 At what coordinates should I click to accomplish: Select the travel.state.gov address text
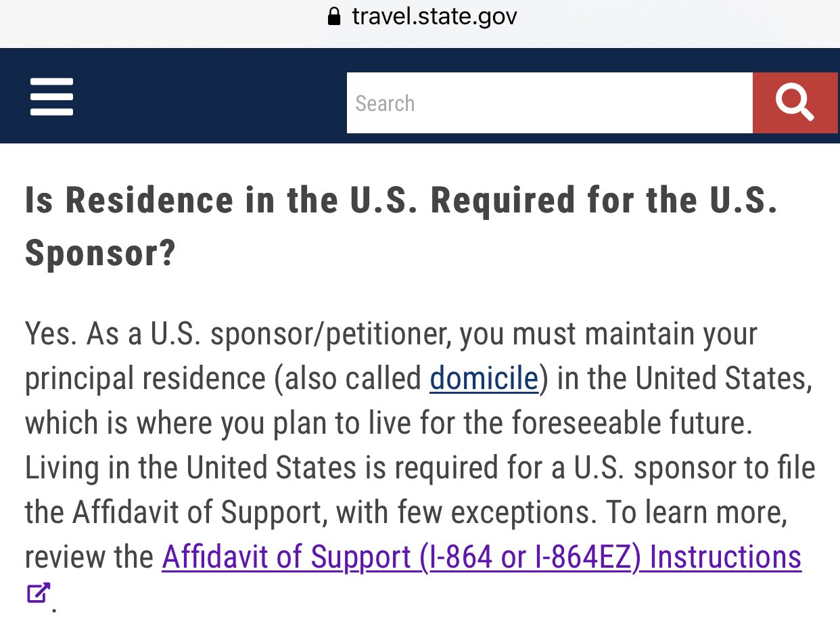[434, 16]
